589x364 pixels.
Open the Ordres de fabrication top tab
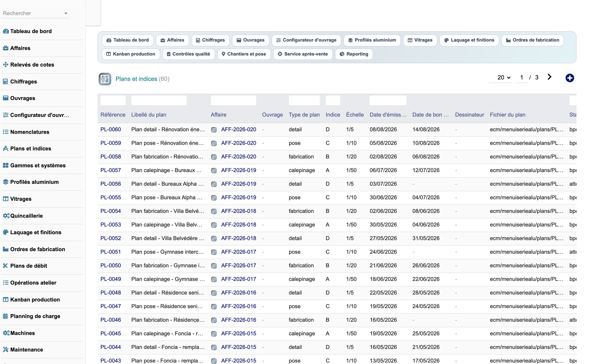click(x=532, y=40)
